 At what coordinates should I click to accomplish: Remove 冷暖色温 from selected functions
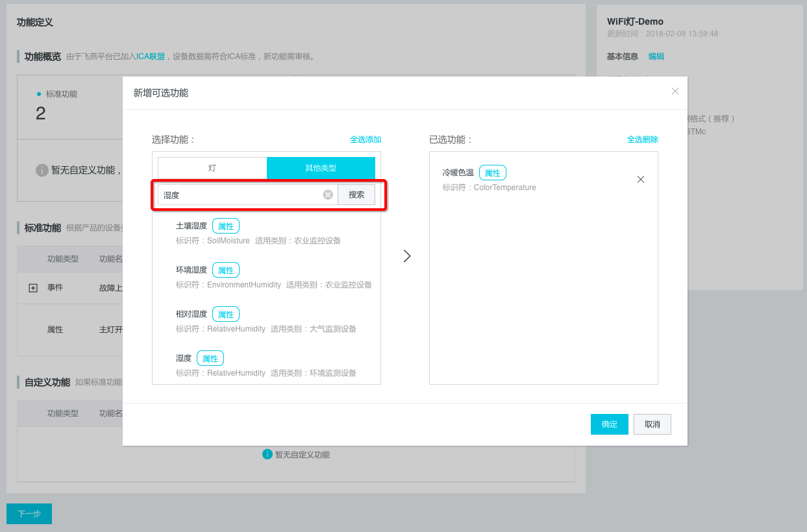pyautogui.click(x=640, y=180)
